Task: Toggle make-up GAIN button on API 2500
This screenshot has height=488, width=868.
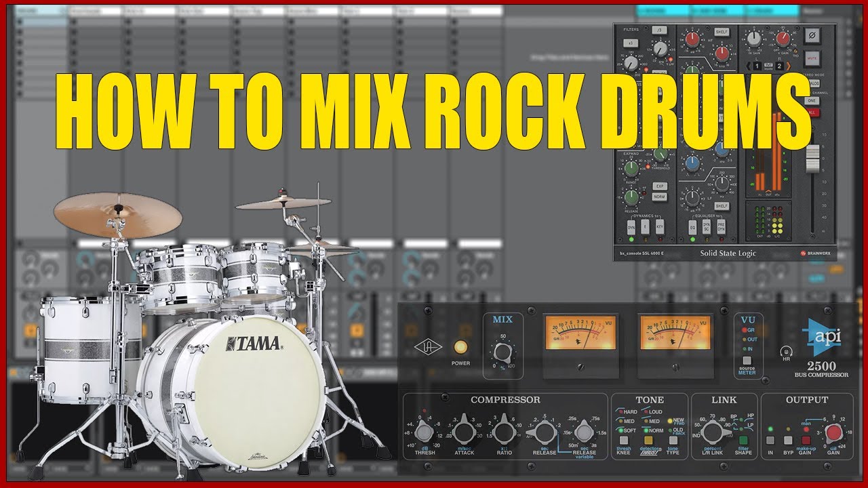Action: [806, 440]
